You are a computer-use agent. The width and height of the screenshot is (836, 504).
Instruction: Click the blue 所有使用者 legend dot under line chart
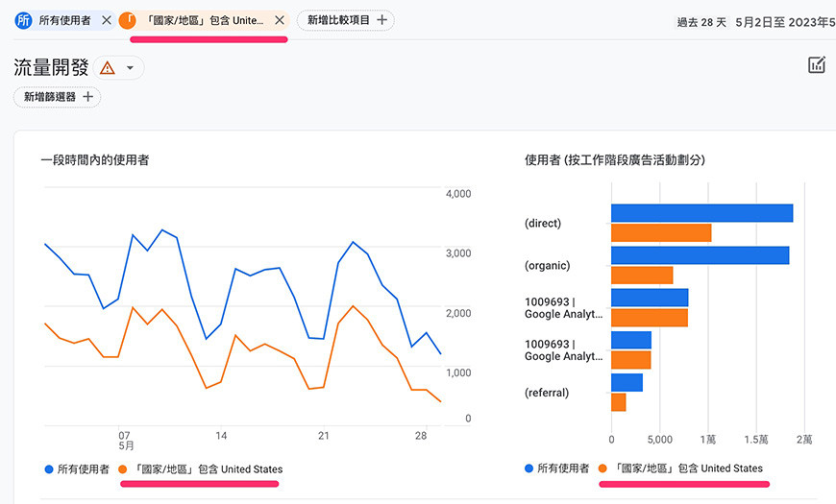click(x=49, y=469)
